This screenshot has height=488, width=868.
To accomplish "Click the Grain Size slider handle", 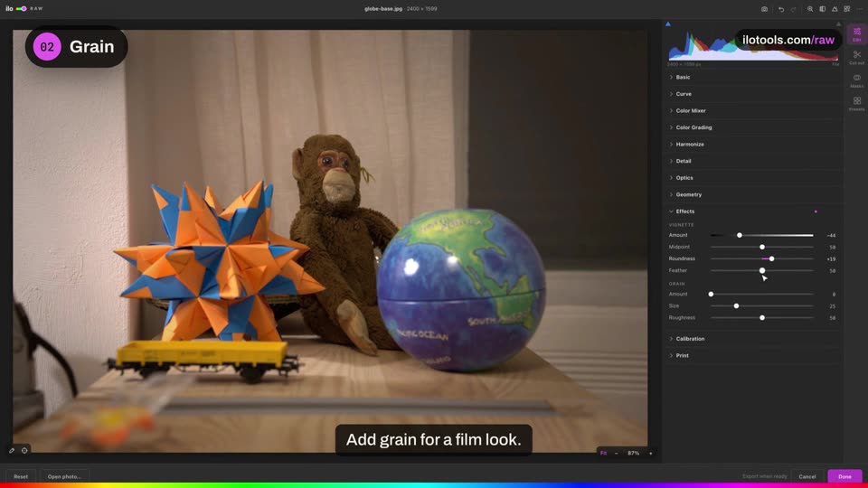I will point(736,306).
